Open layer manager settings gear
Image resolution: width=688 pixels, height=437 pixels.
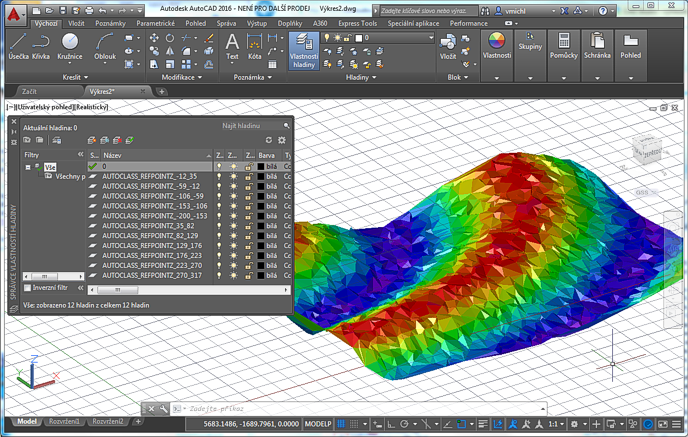coord(282,140)
